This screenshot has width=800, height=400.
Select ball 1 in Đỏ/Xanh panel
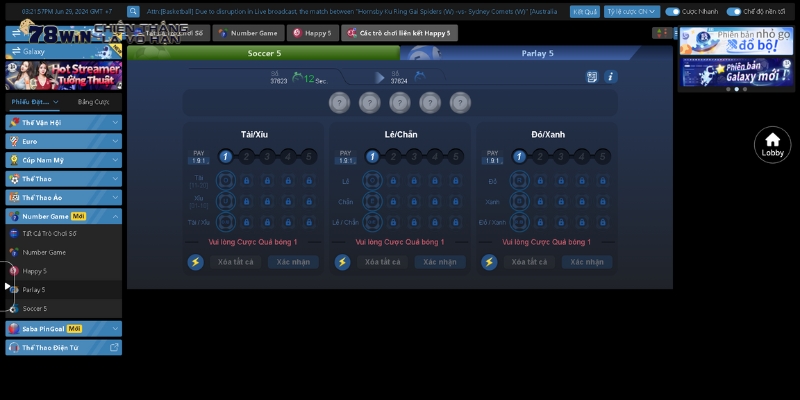519,156
